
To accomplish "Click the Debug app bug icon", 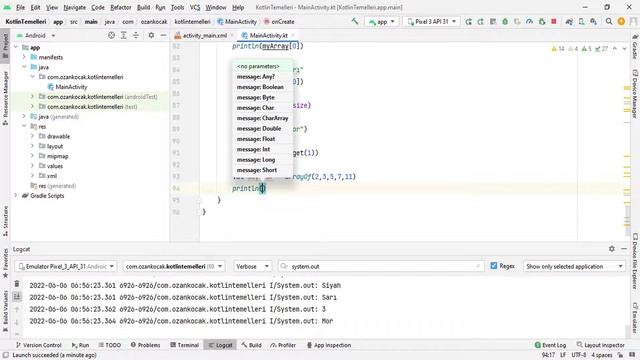I will 505,22.
